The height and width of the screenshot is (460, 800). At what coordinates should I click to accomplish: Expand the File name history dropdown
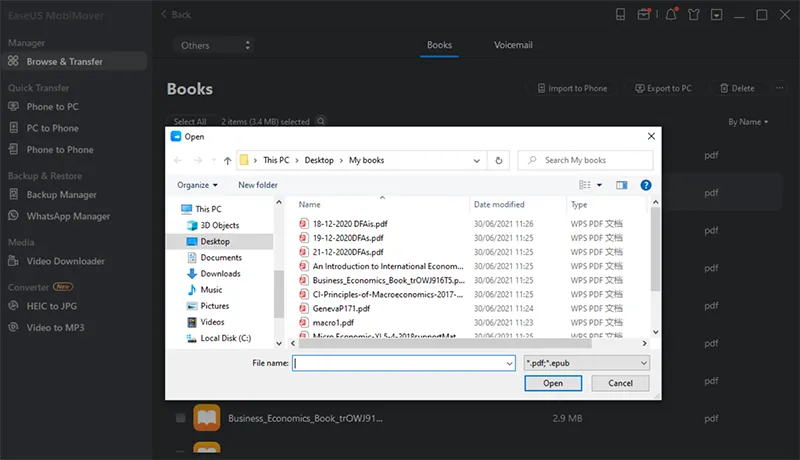(x=509, y=363)
